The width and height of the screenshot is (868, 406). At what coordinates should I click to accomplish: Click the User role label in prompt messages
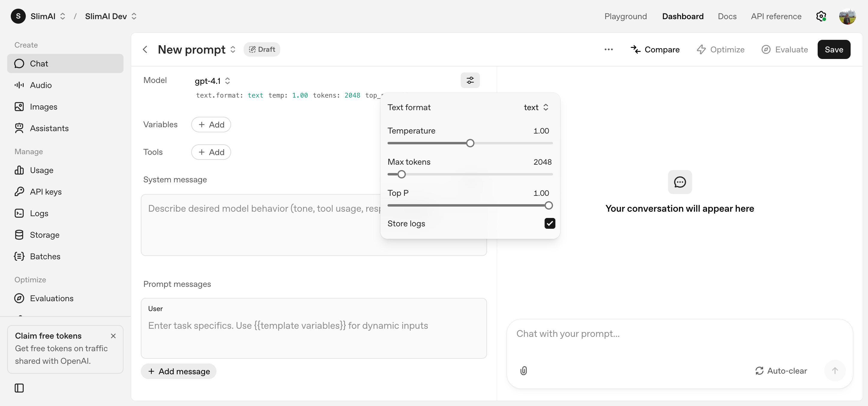(155, 308)
